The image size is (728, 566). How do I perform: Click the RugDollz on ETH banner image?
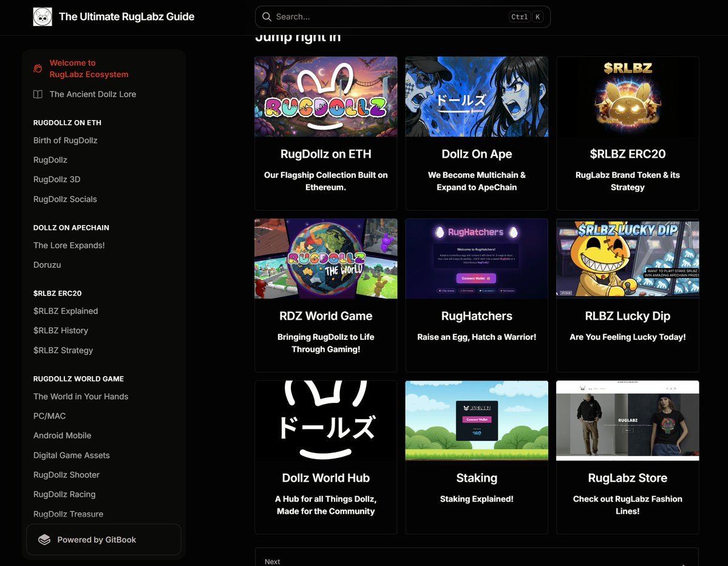click(326, 96)
